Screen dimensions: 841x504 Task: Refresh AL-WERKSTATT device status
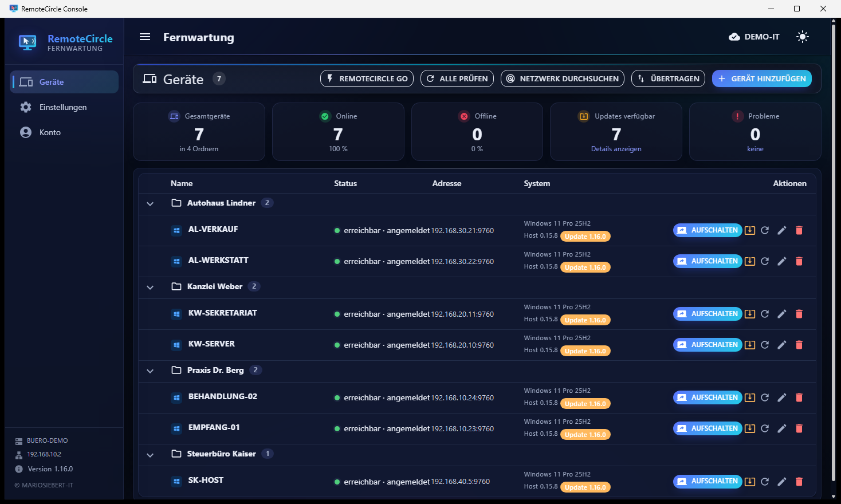(765, 261)
